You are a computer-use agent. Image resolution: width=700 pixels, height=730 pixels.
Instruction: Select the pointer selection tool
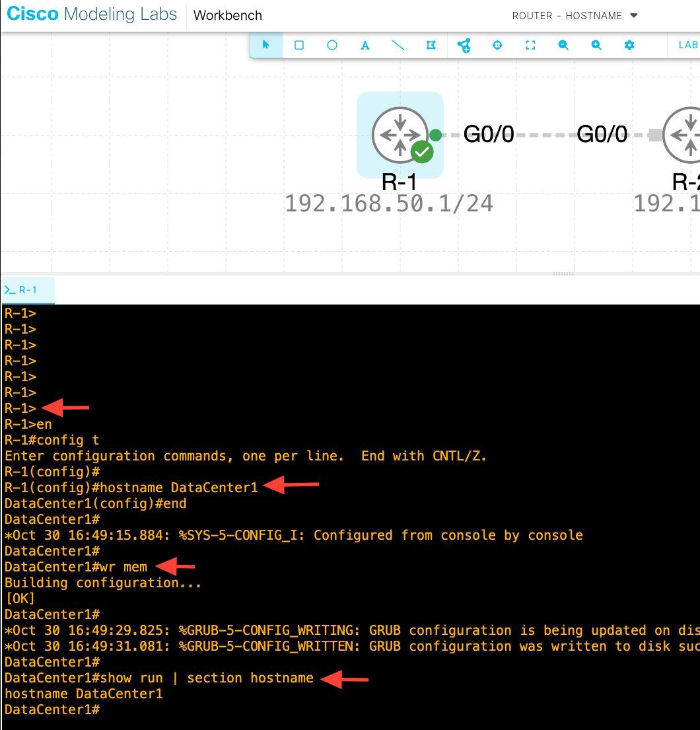coord(266,45)
